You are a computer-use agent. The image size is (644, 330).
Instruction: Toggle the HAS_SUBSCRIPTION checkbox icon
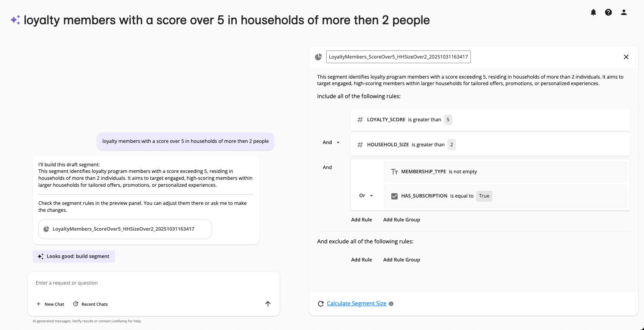click(394, 196)
